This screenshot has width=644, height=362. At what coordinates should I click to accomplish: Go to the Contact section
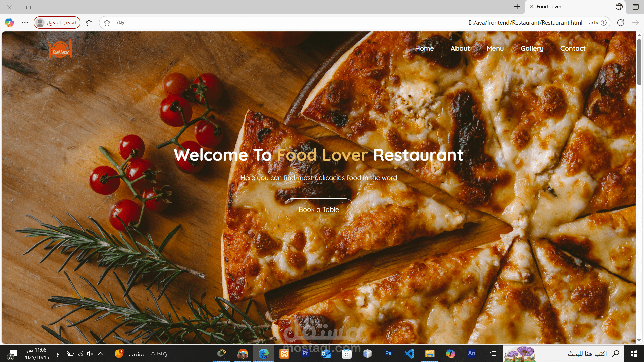click(x=573, y=48)
